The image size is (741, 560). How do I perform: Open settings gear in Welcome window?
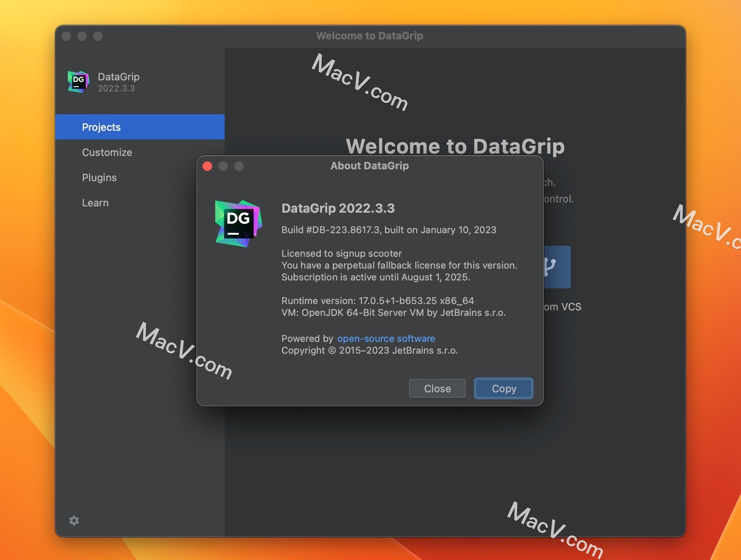click(x=74, y=520)
